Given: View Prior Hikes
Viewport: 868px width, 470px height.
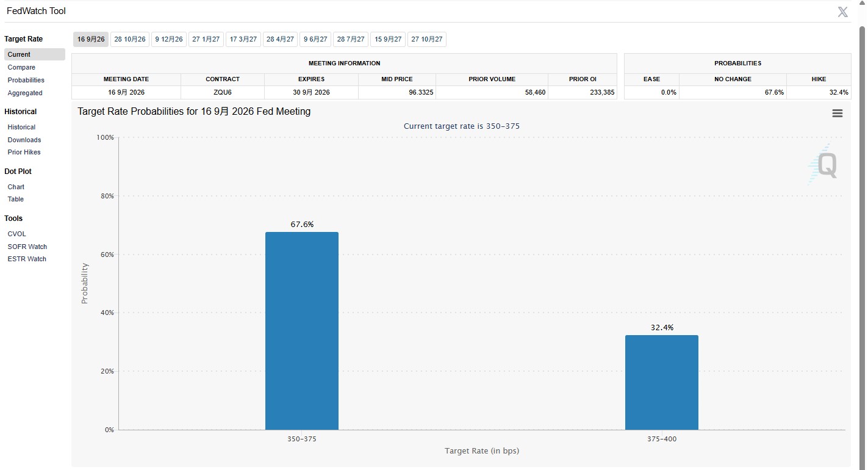Looking at the screenshot, I should coord(24,152).
